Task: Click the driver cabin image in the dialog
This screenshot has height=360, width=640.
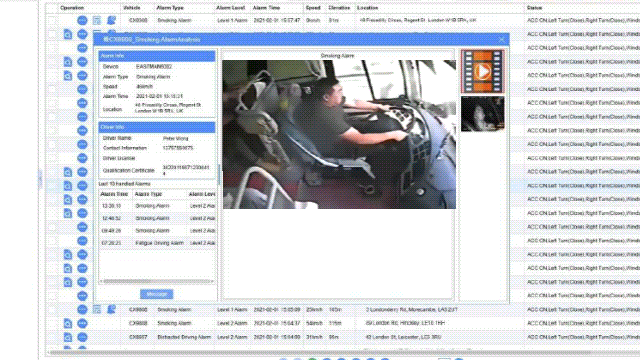Action: pyautogui.click(x=339, y=134)
